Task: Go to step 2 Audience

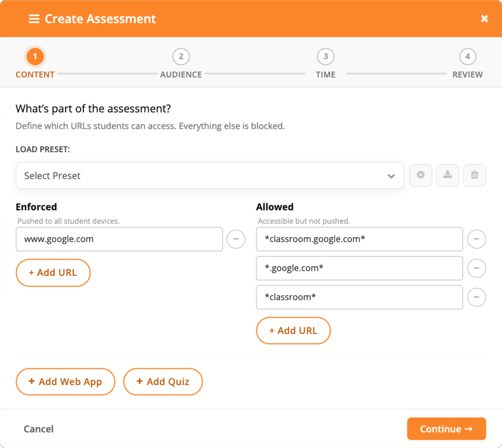Action: click(x=181, y=63)
